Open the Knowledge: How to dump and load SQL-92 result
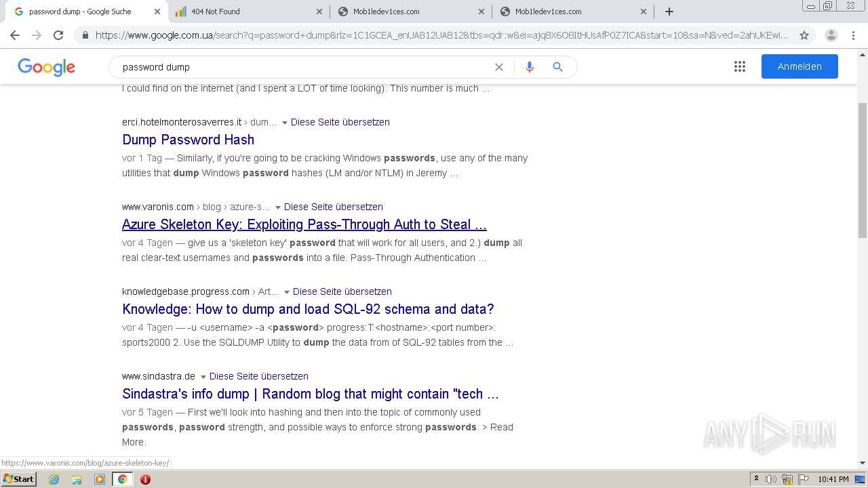868x488 pixels. [308, 309]
